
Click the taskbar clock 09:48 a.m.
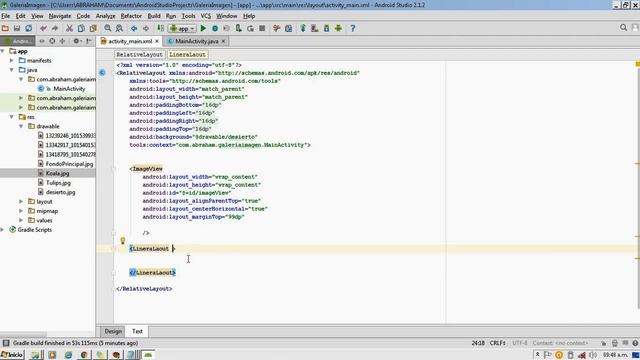click(615, 355)
